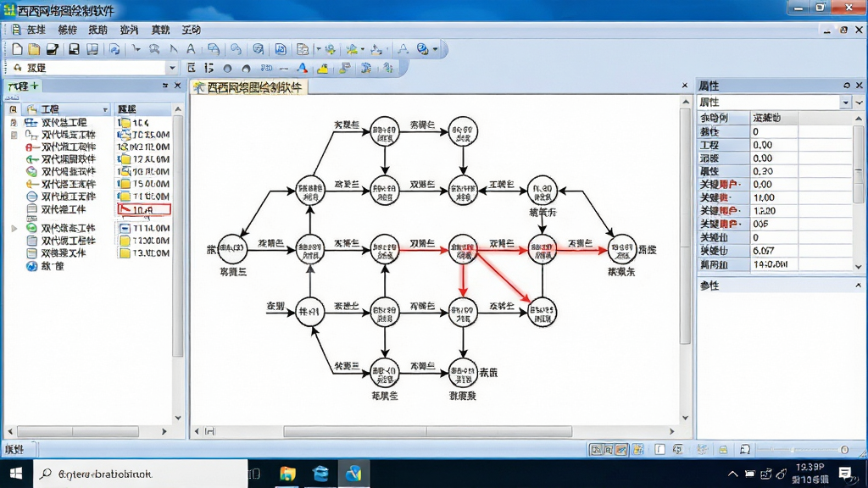Open the first menu beside the document icon
The width and height of the screenshot is (868, 488).
coord(36,30)
